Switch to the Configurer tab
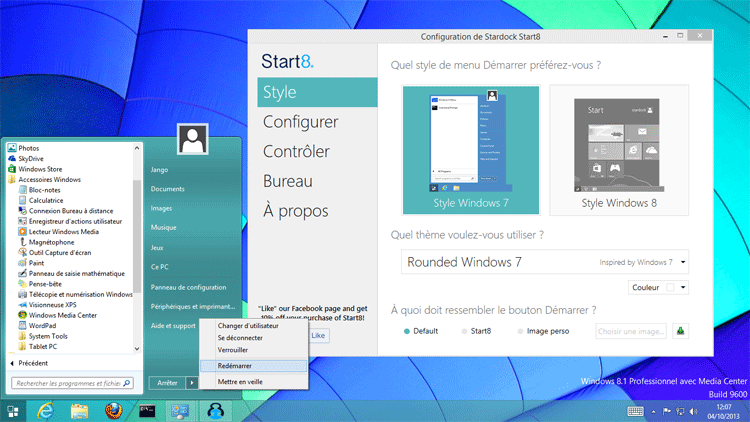The image size is (750, 422). pos(299,122)
